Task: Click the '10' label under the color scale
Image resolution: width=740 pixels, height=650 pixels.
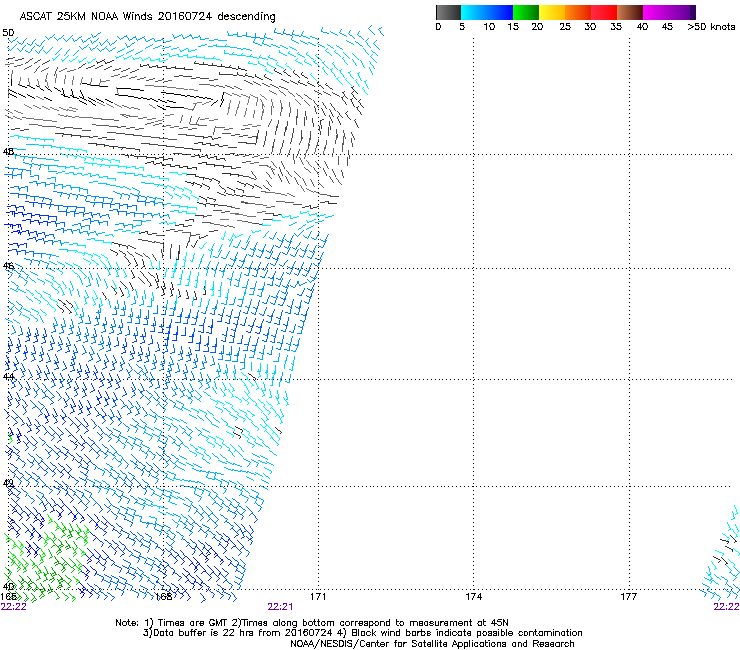Action: pyautogui.click(x=489, y=27)
